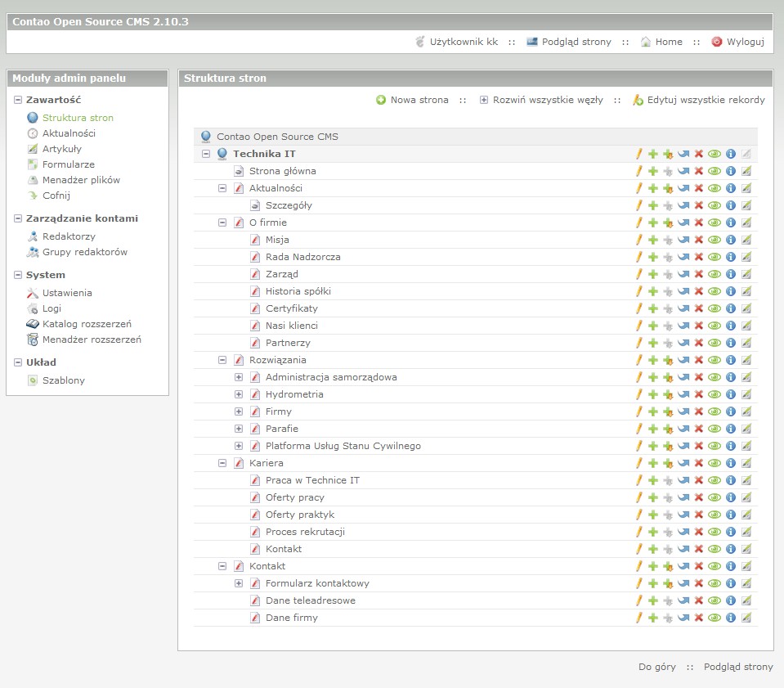The height and width of the screenshot is (688, 784).
Task: Copy Aktualności with subpages icon
Action: [668, 189]
